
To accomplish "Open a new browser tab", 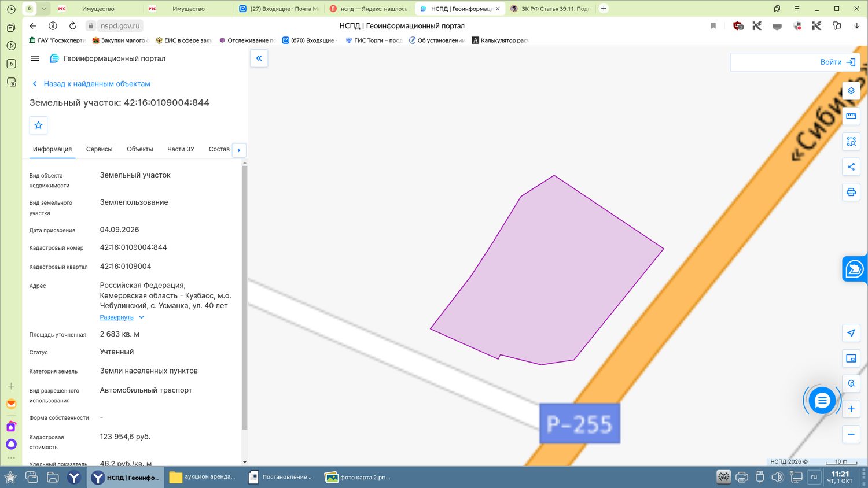I will click(604, 9).
